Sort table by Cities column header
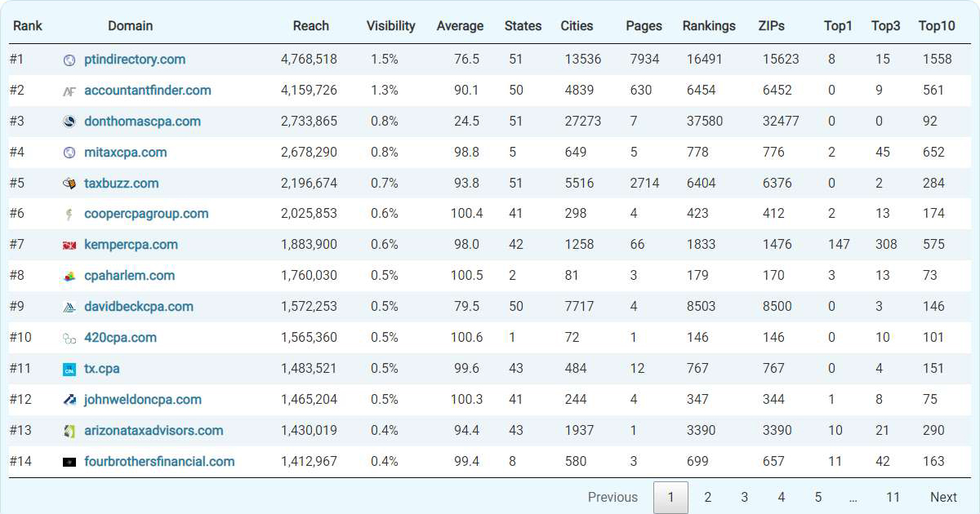Screen dimensions: 980x514 (577, 26)
